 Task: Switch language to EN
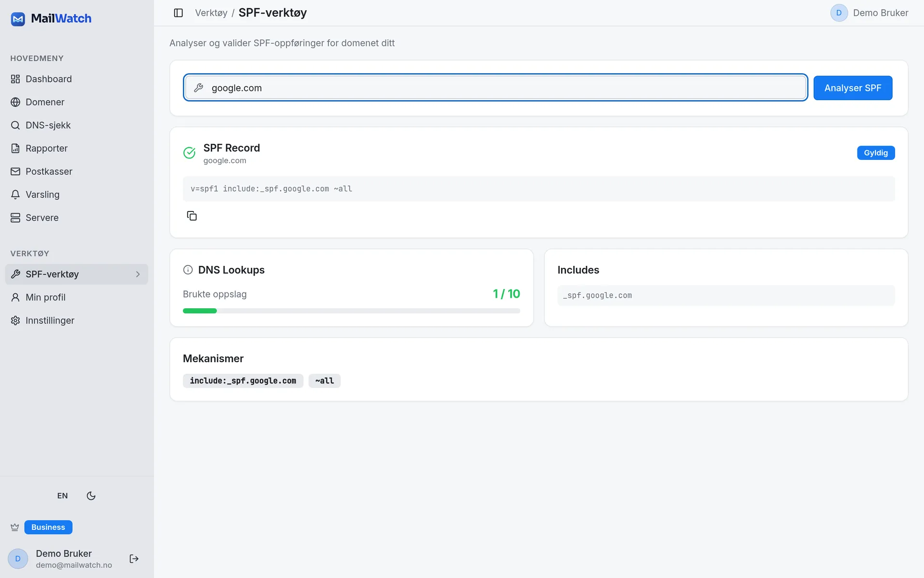pos(63,496)
